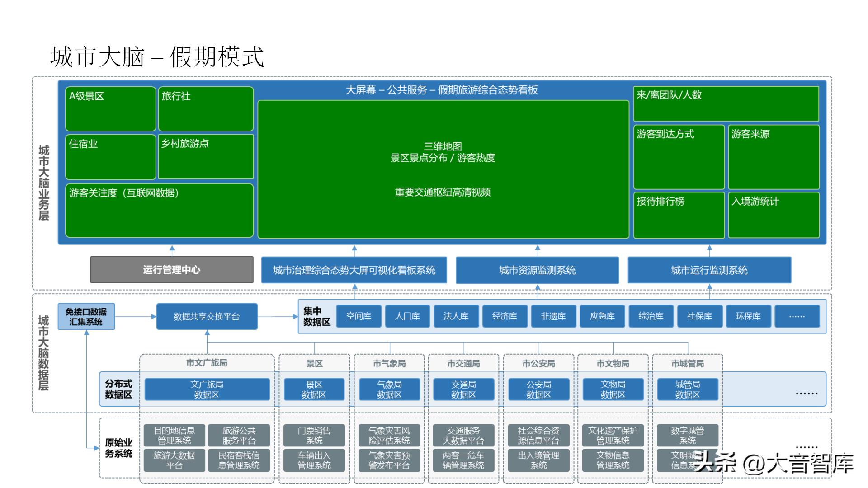Switch to the 市文广旅局 tab
Viewport: 868px width, 488px height.
pyautogui.click(x=207, y=363)
